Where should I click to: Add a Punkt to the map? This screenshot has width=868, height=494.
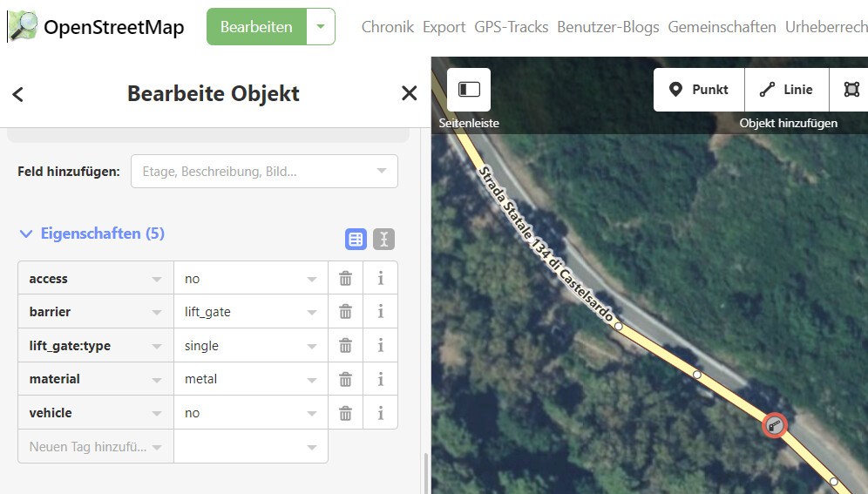[x=699, y=90]
